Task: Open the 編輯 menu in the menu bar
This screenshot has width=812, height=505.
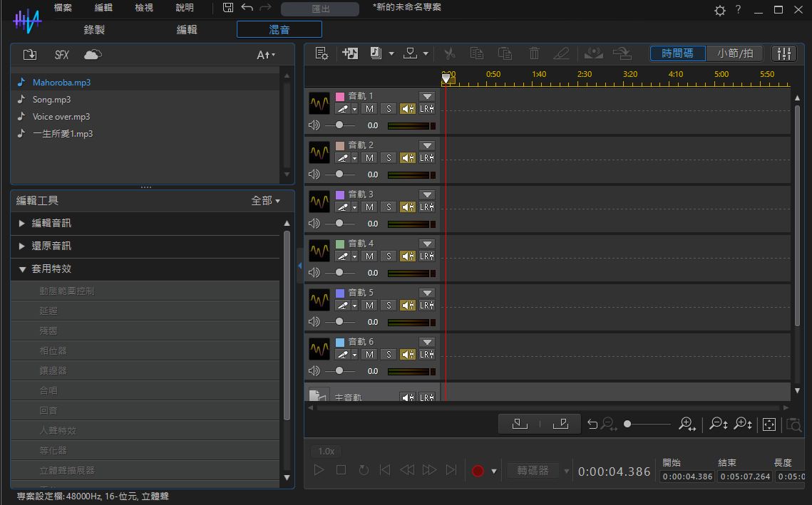Action: click(103, 8)
